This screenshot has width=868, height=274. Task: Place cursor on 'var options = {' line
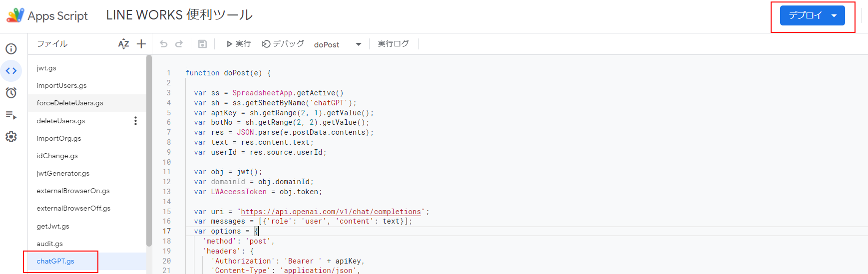pos(227,231)
